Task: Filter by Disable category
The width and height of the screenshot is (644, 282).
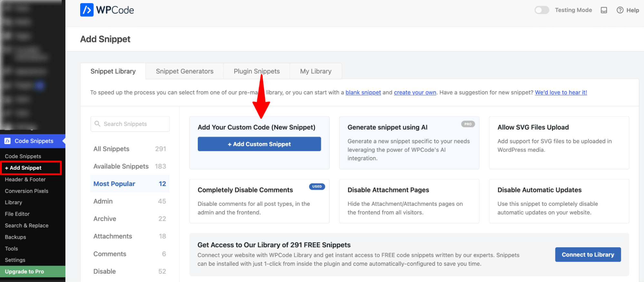Action: (130, 271)
